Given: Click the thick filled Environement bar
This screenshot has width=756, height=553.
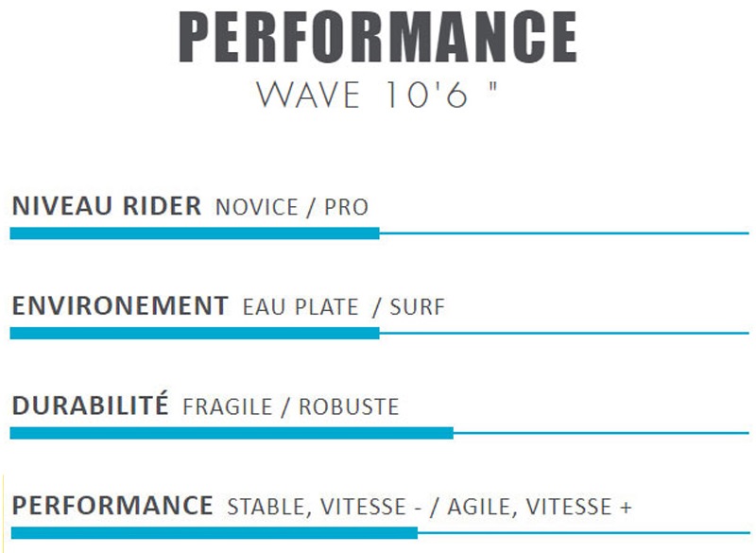Looking at the screenshot, I should [194, 333].
